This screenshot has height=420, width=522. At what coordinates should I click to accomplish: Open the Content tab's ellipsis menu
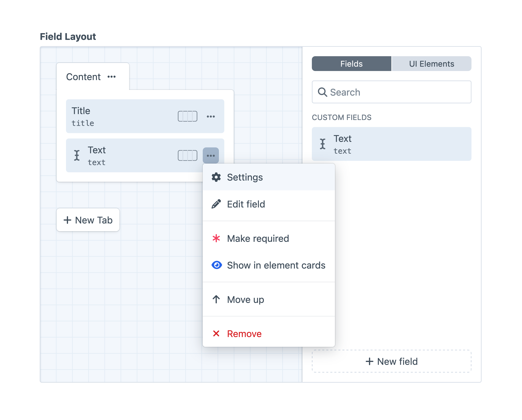click(x=112, y=77)
